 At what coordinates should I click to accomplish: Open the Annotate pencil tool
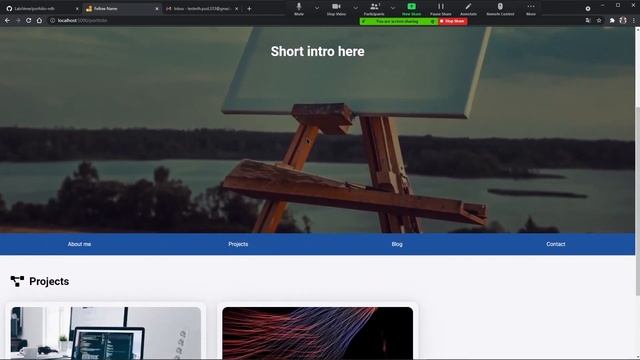(468, 8)
